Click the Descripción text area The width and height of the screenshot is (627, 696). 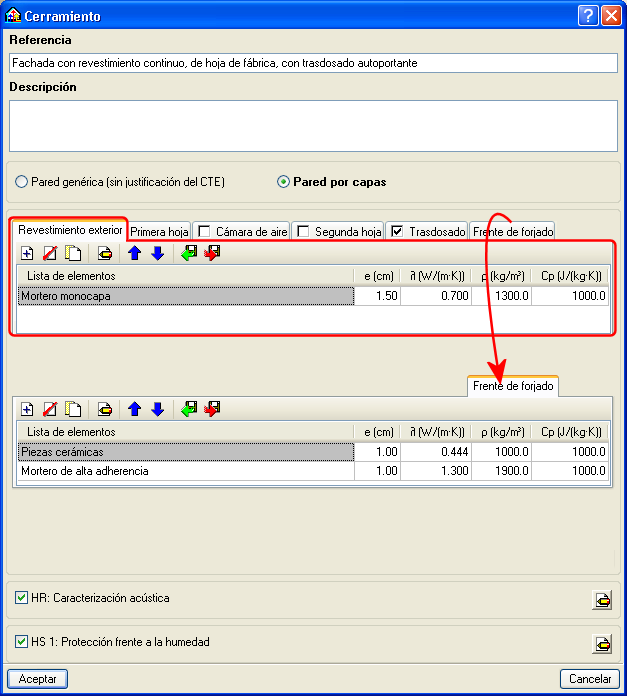313,126
